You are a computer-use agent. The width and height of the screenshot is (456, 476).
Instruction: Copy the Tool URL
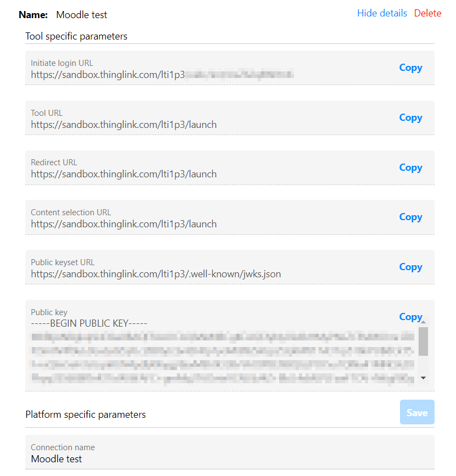(410, 117)
